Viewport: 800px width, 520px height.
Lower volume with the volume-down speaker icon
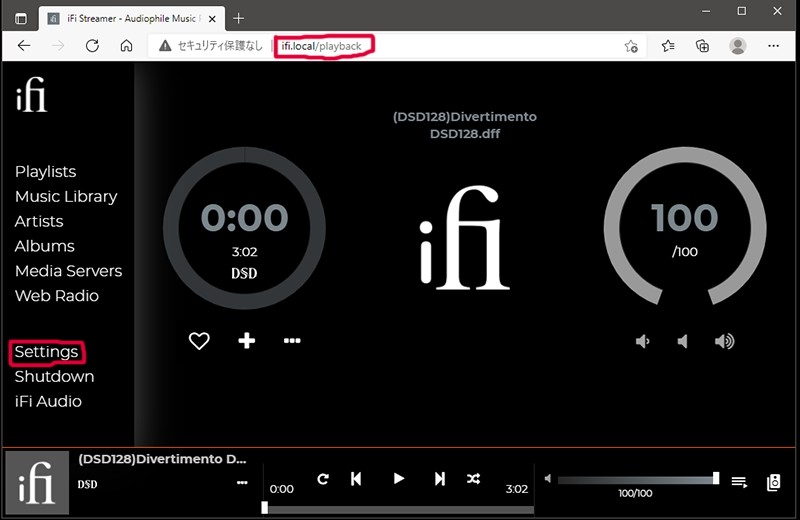coord(642,341)
